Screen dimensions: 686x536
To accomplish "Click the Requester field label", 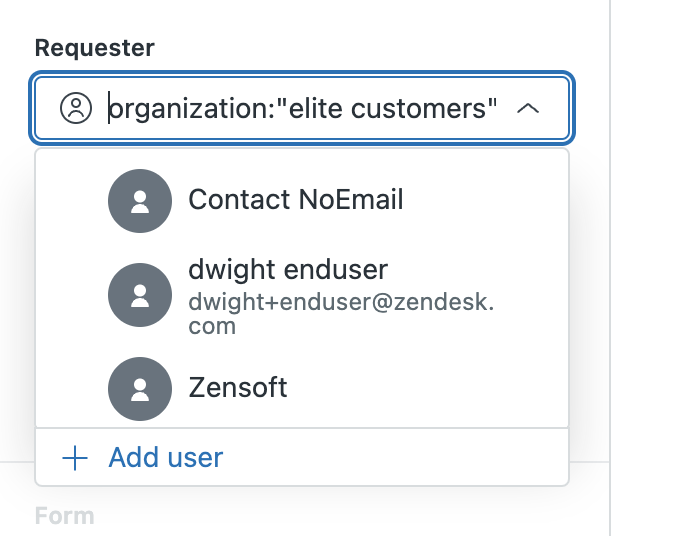I will pyautogui.click(x=95, y=47).
